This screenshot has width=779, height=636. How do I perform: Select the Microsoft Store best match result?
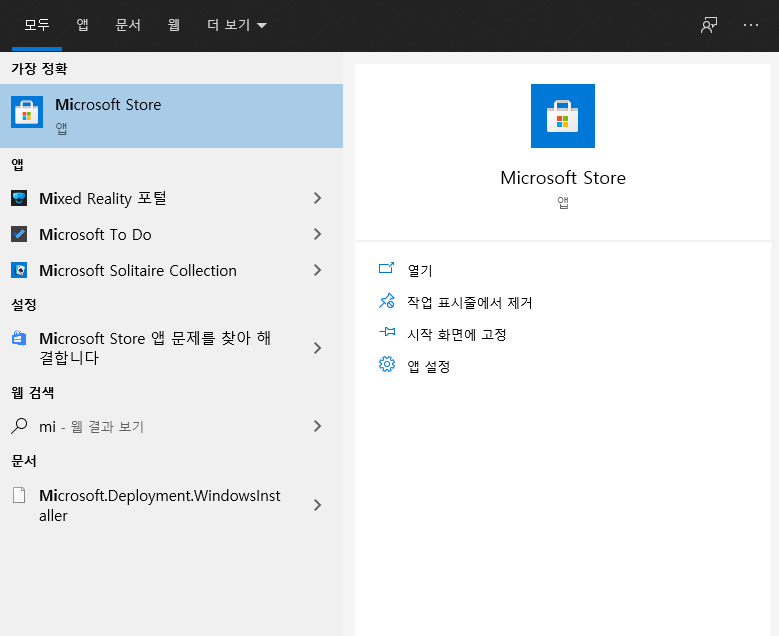pos(171,116)
